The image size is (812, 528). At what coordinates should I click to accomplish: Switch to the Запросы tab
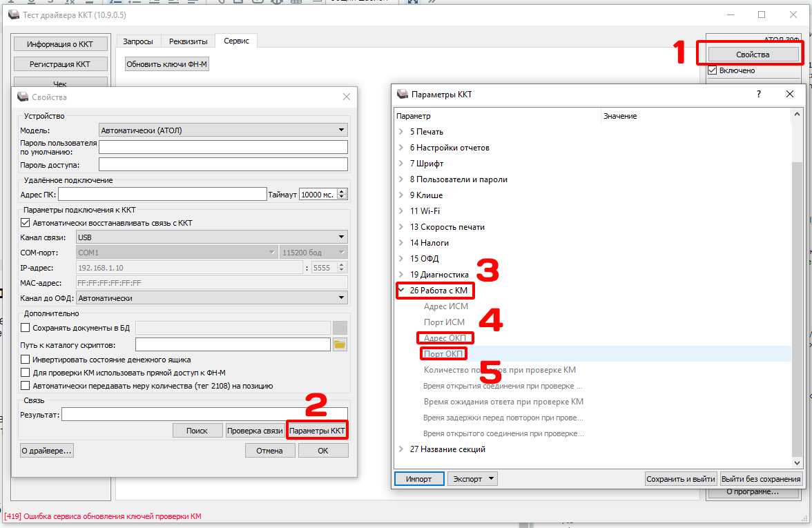(138, 41)
